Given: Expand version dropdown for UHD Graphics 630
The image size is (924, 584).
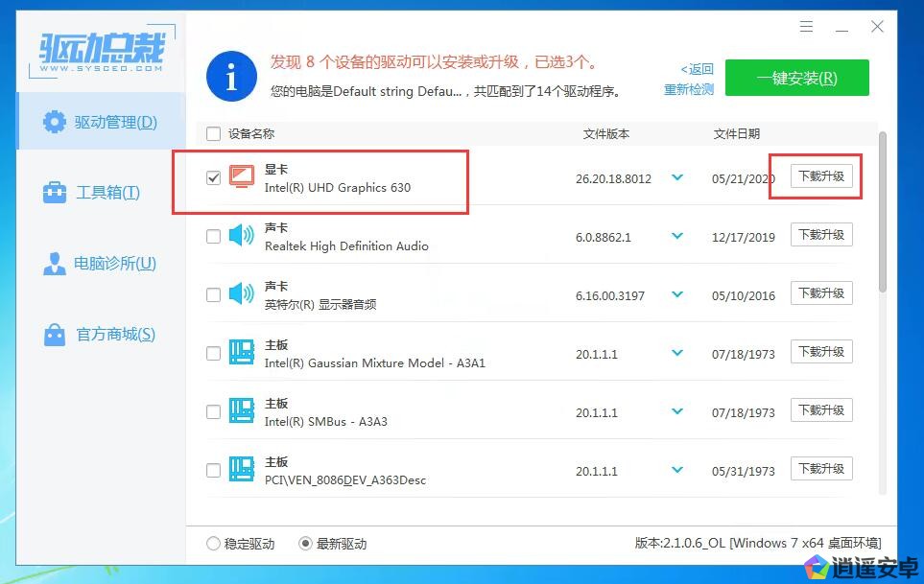Looking at the screenshot, I should click(678, 178).
